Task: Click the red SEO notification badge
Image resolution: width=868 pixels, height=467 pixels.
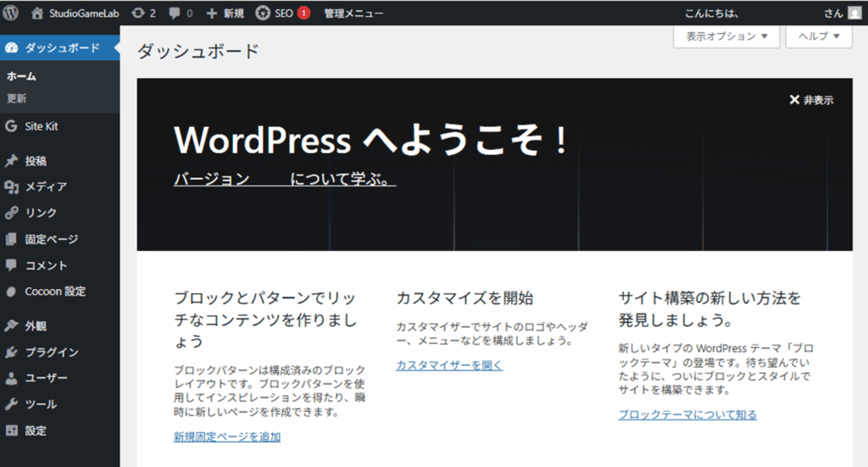Action: pos(303,14)
